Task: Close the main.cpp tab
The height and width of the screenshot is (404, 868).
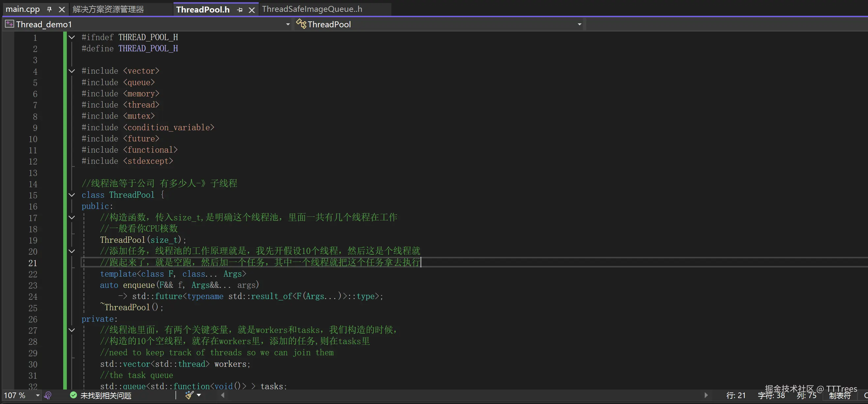Action: coord(62,10)
